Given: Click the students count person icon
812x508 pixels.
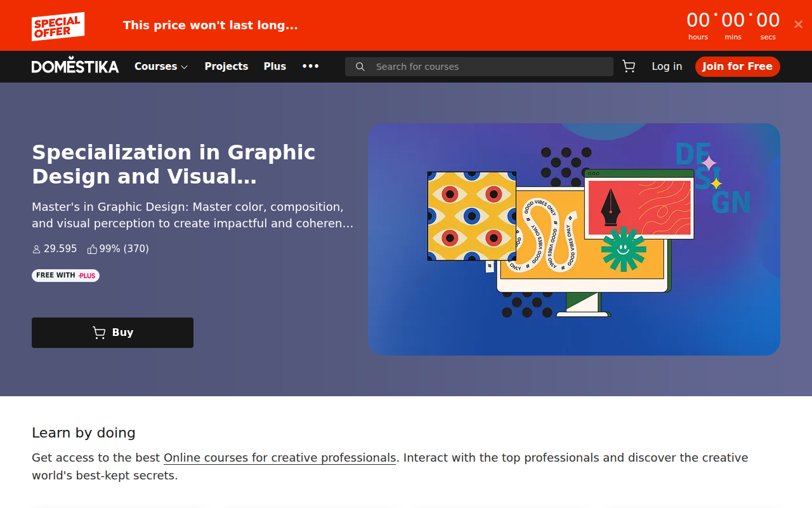Looking at the screenshot, I should [36, 250].
